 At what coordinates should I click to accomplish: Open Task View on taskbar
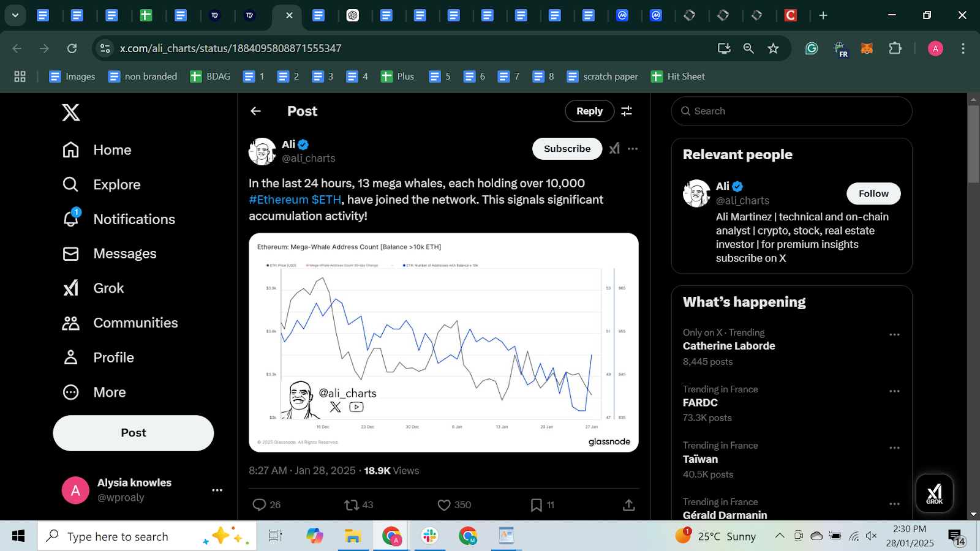coord(276,536)
